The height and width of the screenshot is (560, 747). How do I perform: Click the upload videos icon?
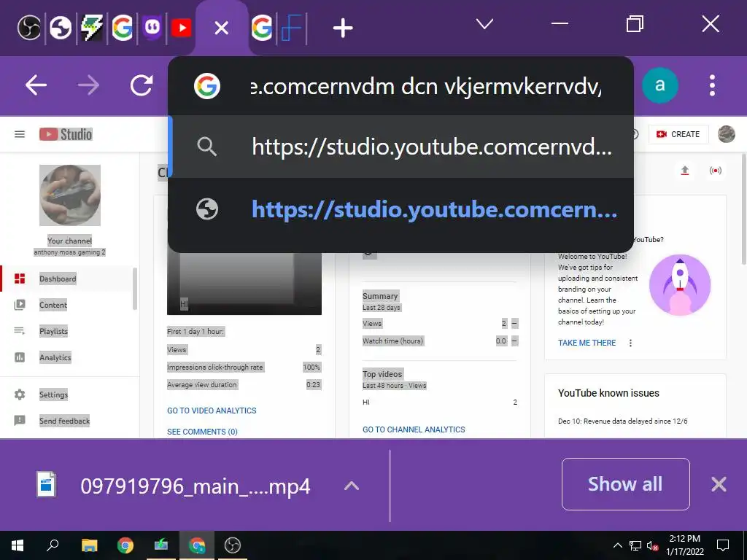click(x=684, y=171)
